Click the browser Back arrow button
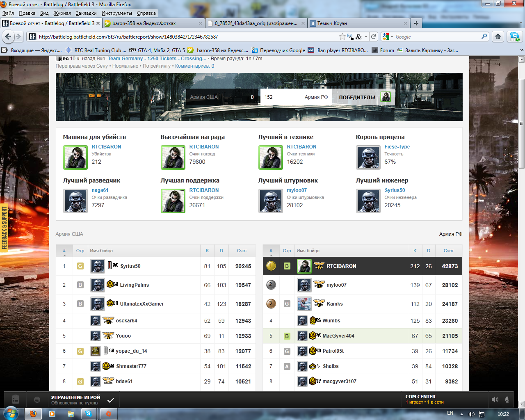The width and height of the screenshot is (525, 420). 8,37
